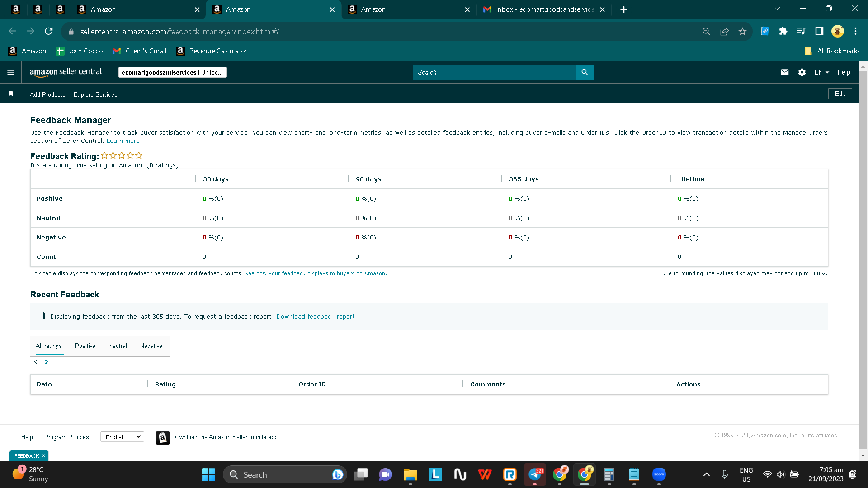The image size is (868, 488).
Task: Open the language selector EN dropdown
Action: (821, 72)
